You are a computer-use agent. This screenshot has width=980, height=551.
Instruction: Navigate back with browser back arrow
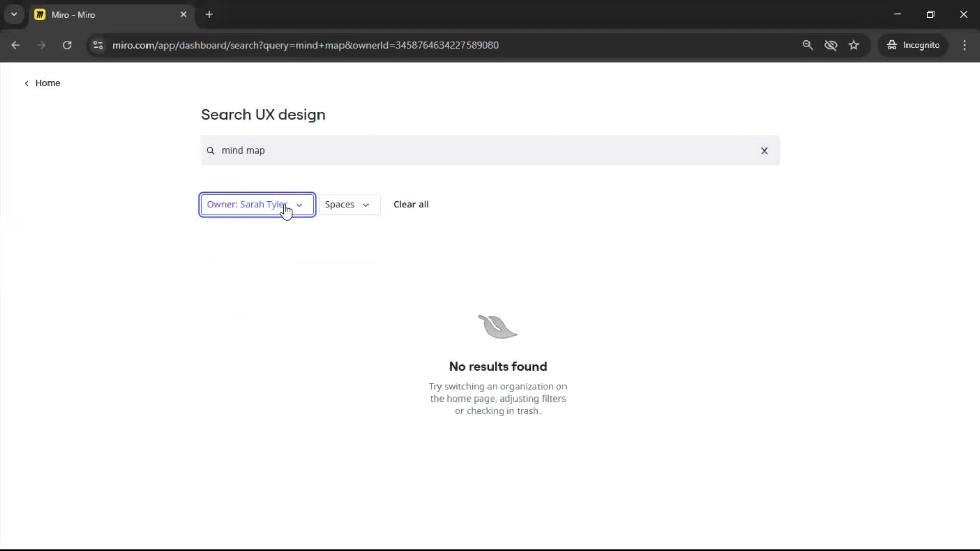(x=16, y=45)
